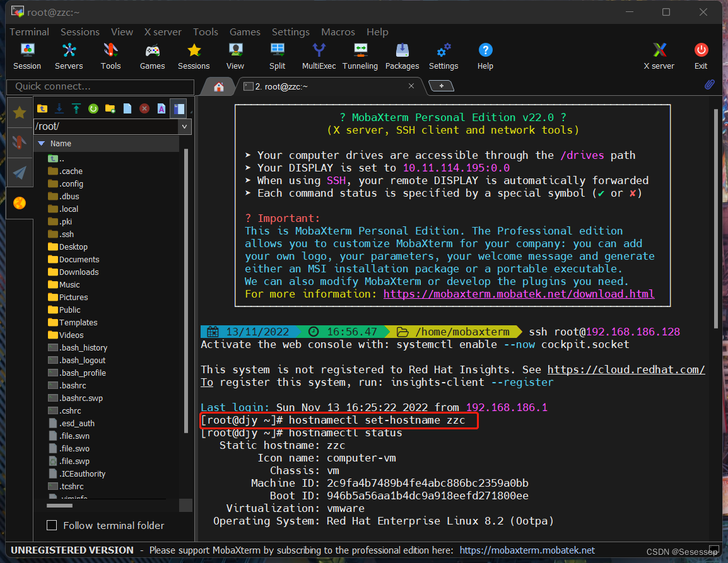This screenshot has height=563, width=728.
Task: Select the .cache folder
Action: tap(66, 171)
